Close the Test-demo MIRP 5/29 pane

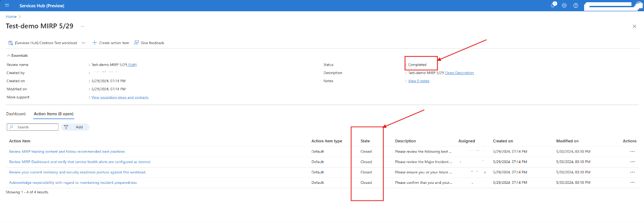[635, 26]
